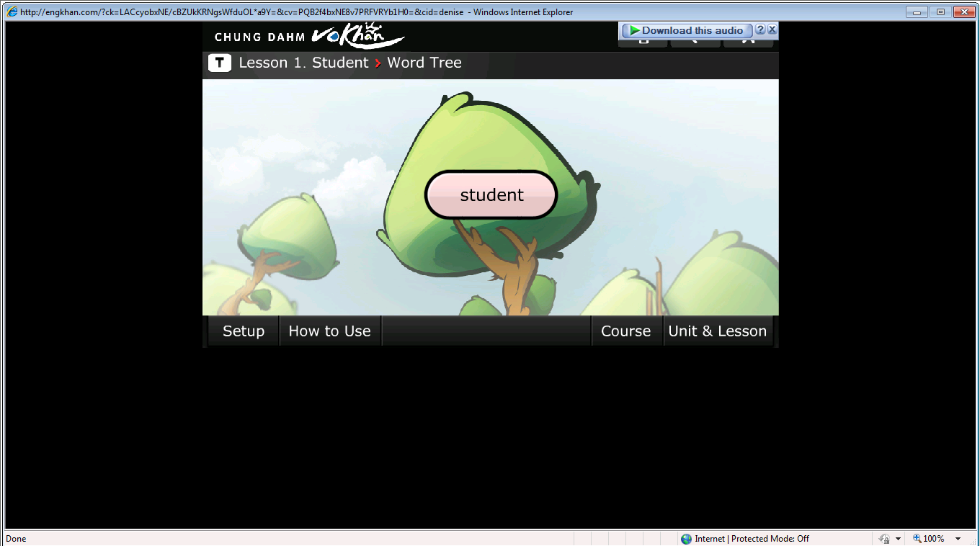
Task: Open the Course menu
Action: pyautogui.click(x=626, y=331)
